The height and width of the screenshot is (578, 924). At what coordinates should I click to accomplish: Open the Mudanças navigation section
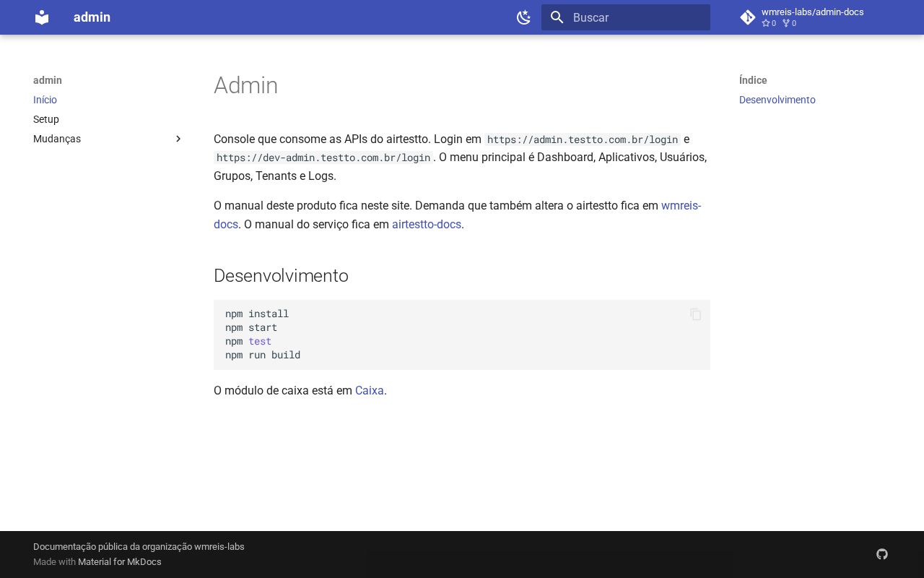click(x=108, y=139)
